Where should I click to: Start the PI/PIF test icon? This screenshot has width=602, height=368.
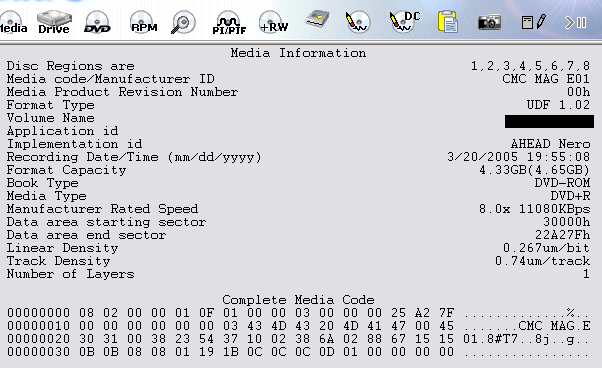pos(229,22)
